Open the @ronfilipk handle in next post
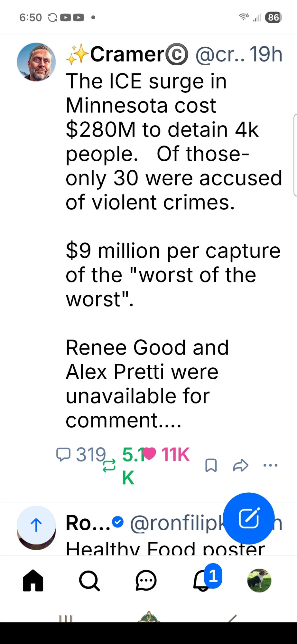 (x=177, y=523)
